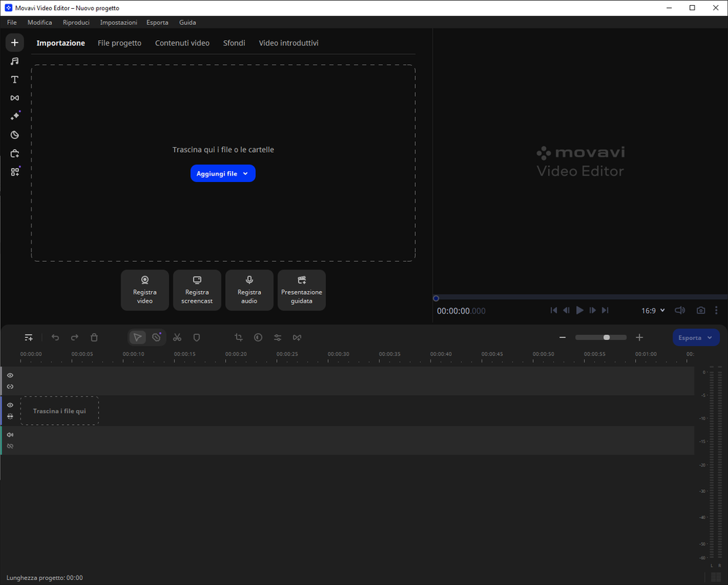
Task: Toggle visibility of the top overlay track
Action: point(10,375)
